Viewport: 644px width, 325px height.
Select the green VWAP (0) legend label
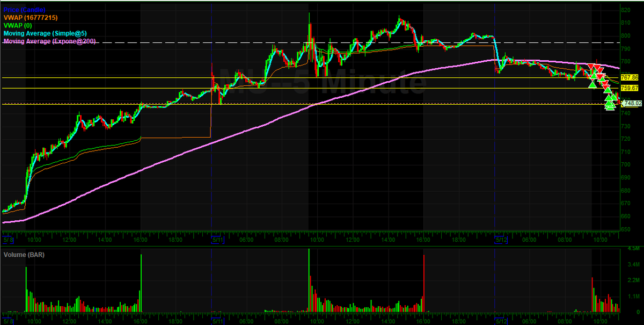click(x=17, y=25)
